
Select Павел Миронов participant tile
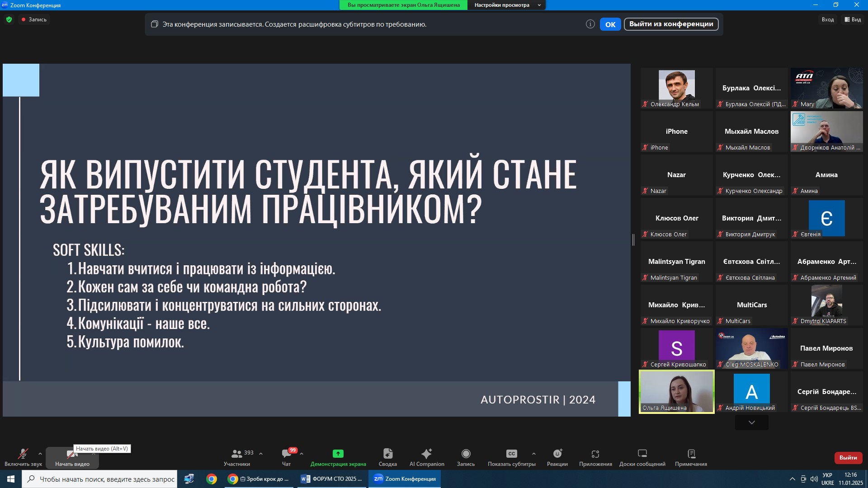[x=826, y=348]
